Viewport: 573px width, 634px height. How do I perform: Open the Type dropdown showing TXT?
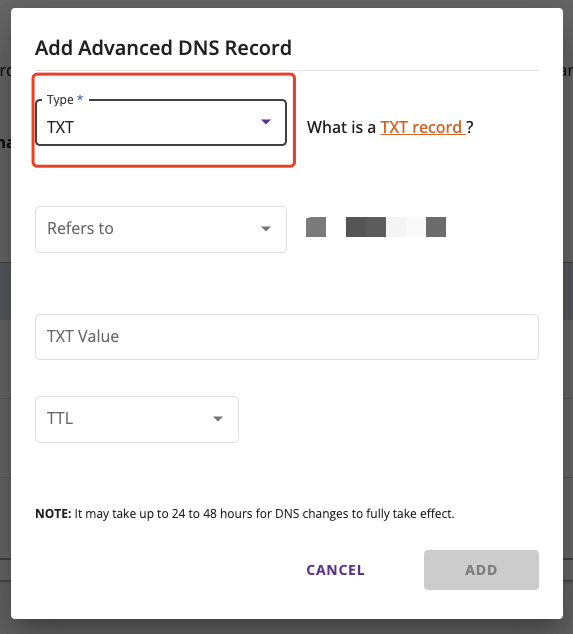(x=161, y=123)
